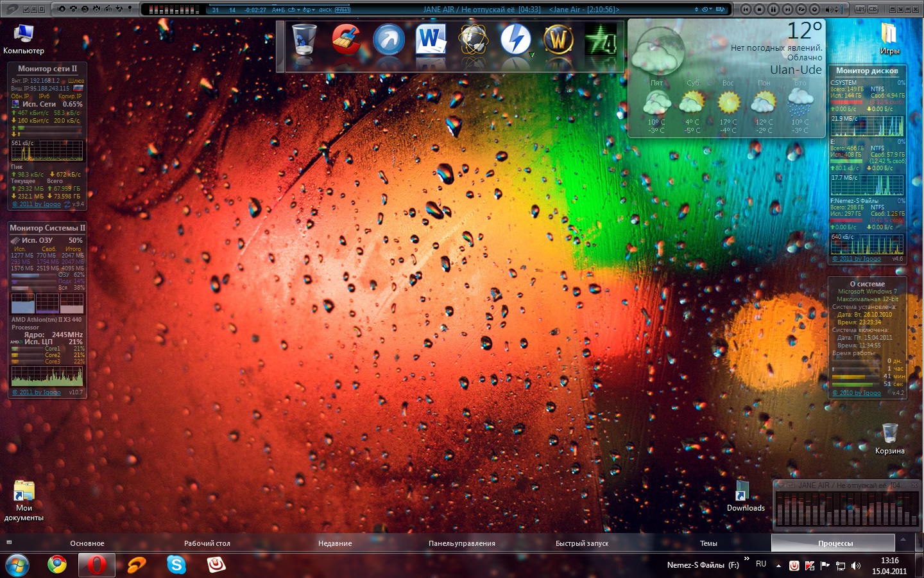The height and width of the screenshot is (578, 924).
Task: Expand the toolbar overflow chevron near Nemez-S Файлы
Action: pos(747,559)
